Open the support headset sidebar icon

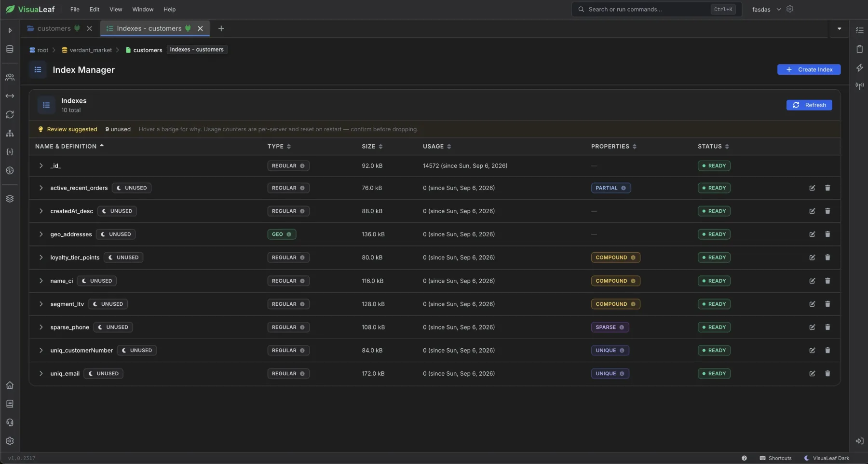point(10,423)
